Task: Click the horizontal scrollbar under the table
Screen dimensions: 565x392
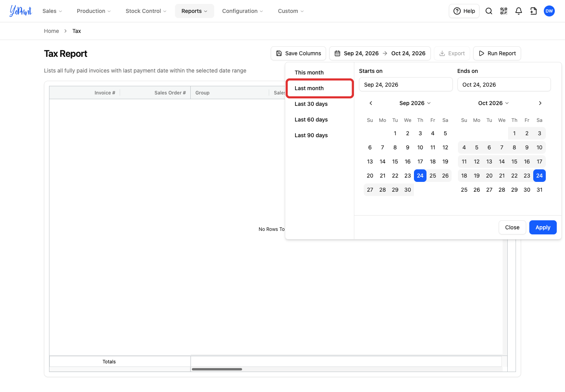Action: tap(217, 369)
